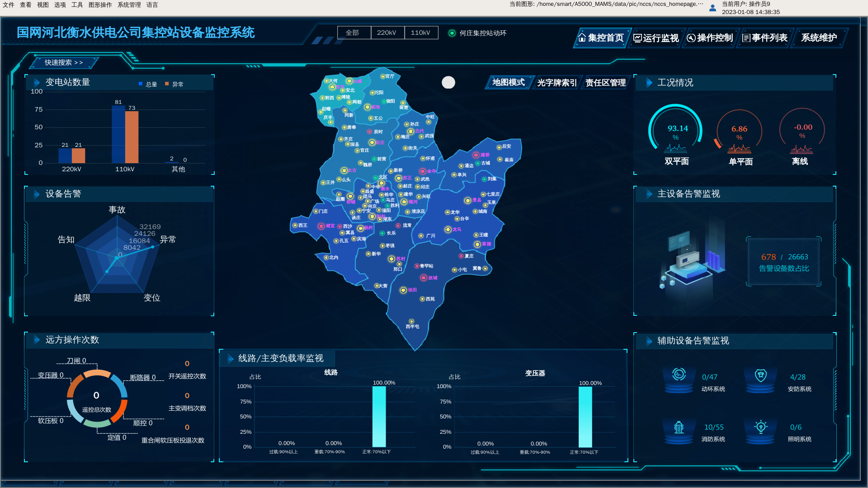Click the 双平面 gauge showing 93.14%

tap(676, 131)
